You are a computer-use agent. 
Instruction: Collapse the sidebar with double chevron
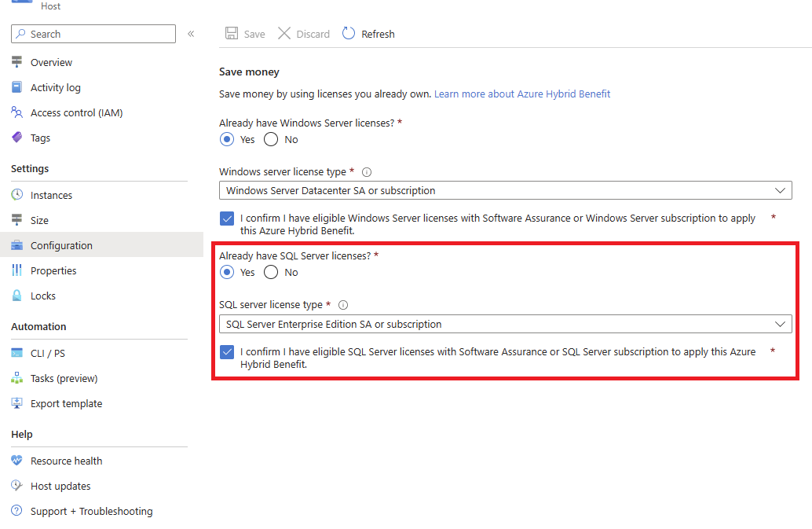(x=191, y=34)
